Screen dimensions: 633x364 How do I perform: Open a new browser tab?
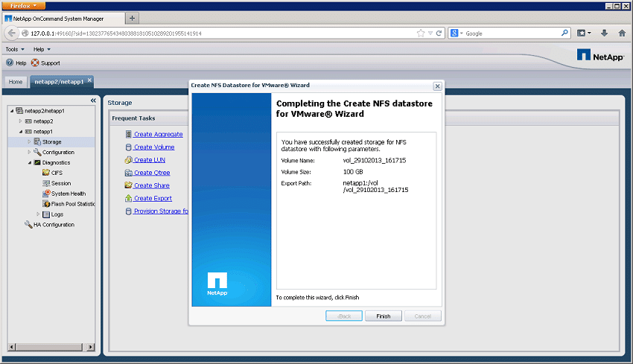(x=132, y=18)
